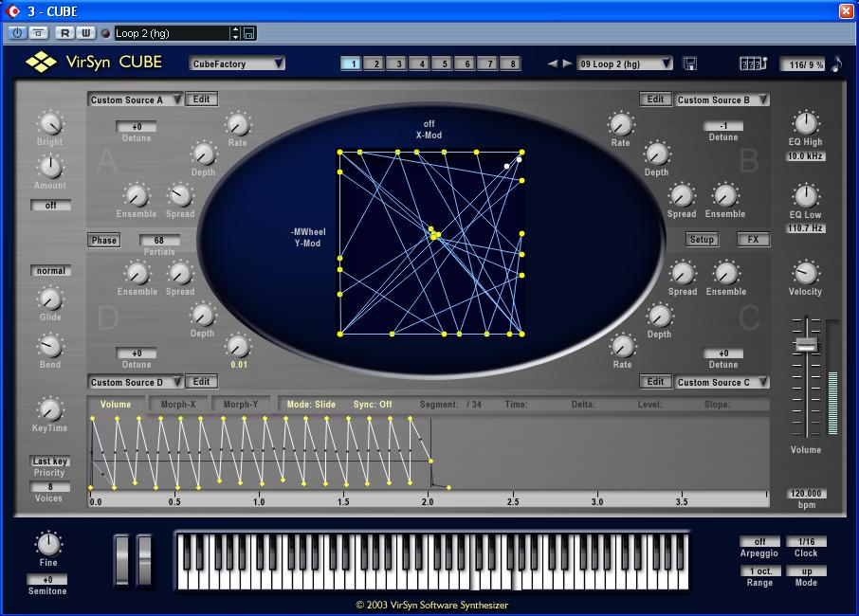Image resolution: width=859 pixels, height=616 pixels.
Task: Change the arpeggio Mode value 'up'
Action: point(806,571)
